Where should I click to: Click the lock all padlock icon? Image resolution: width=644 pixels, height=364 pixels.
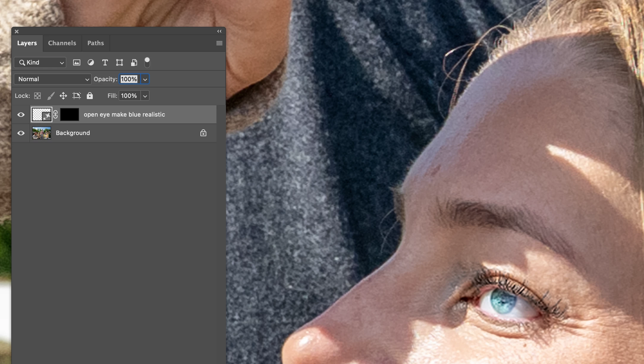[90, 96]
